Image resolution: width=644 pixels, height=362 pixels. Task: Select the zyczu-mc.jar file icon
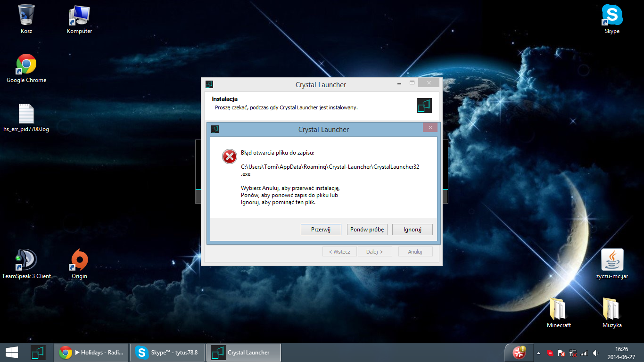612,264
